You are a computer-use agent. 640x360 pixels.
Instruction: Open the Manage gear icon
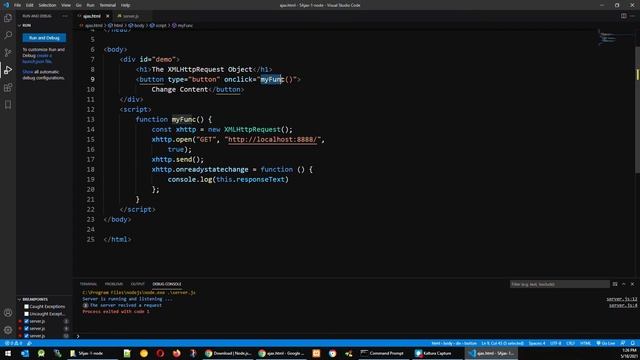8,330
